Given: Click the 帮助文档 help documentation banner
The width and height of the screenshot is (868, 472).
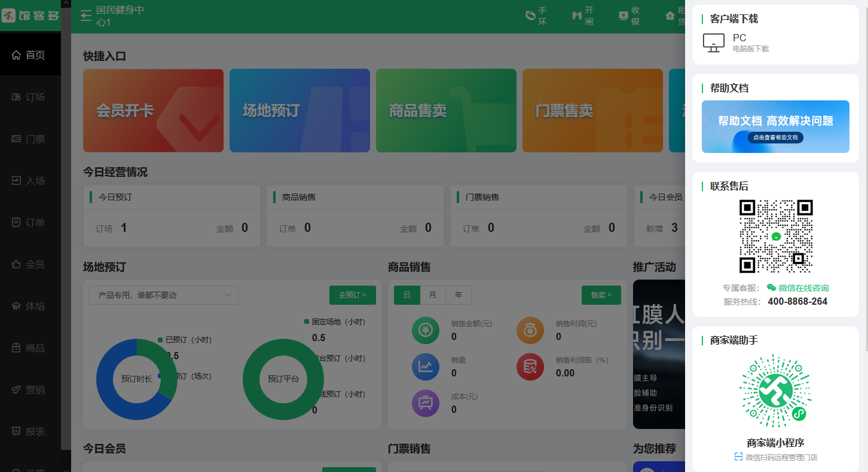Looking at the screenshot, I should (775, 126).
